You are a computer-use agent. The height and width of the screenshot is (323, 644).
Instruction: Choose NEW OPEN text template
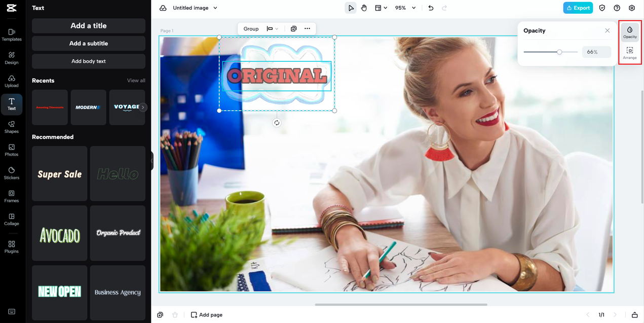[60, 293]
